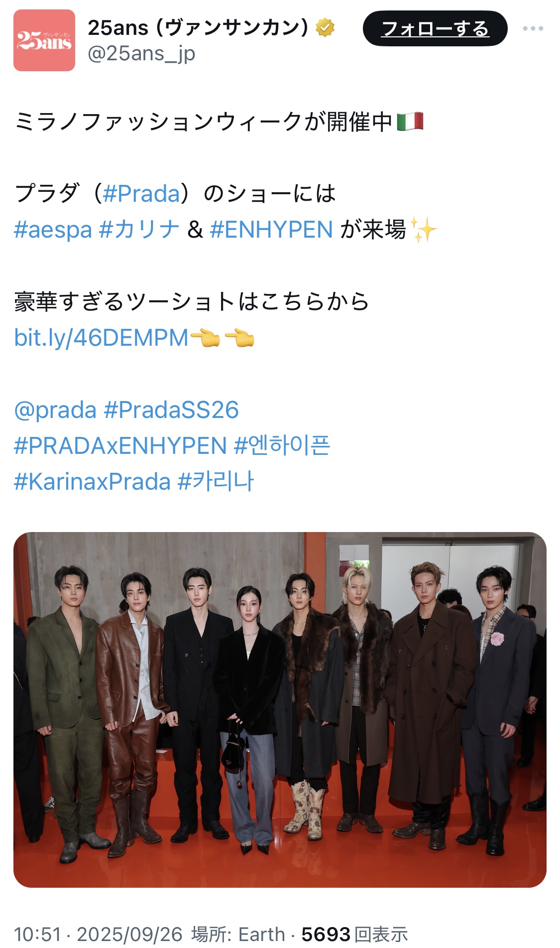Open the @prada mention
Viewport: 560px width, 948px height.
pos(55,410)
